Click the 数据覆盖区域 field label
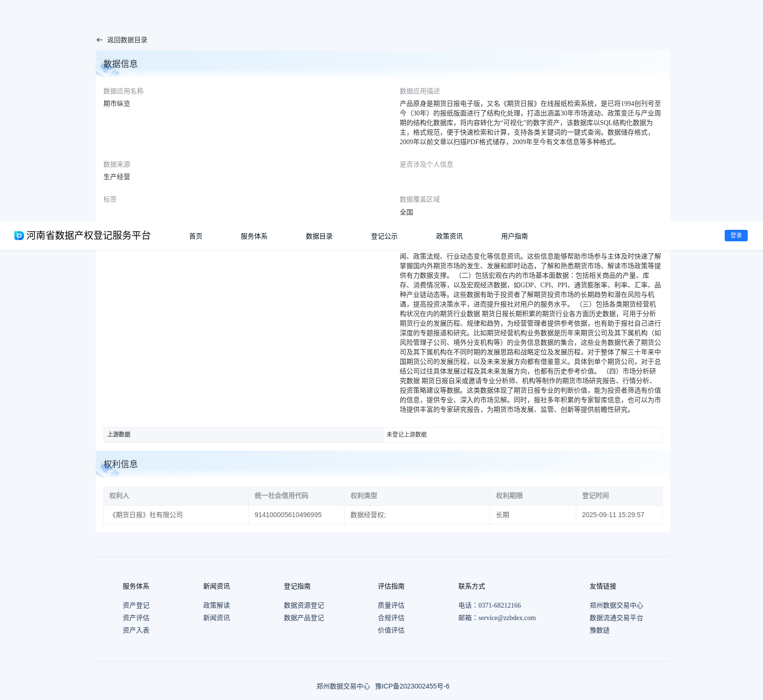 (x=420, y=199)
